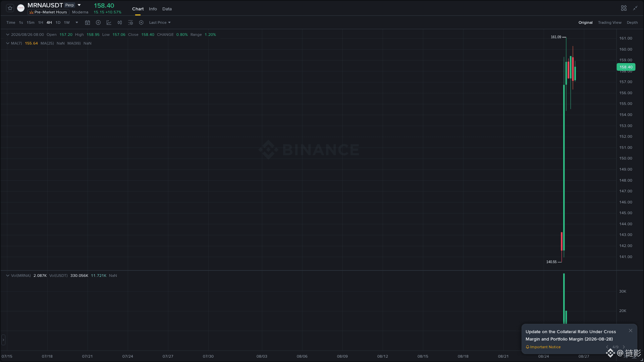Select the 1s interval
The height and width of the screenshot is (362, 644).
(x=21, y=22)
